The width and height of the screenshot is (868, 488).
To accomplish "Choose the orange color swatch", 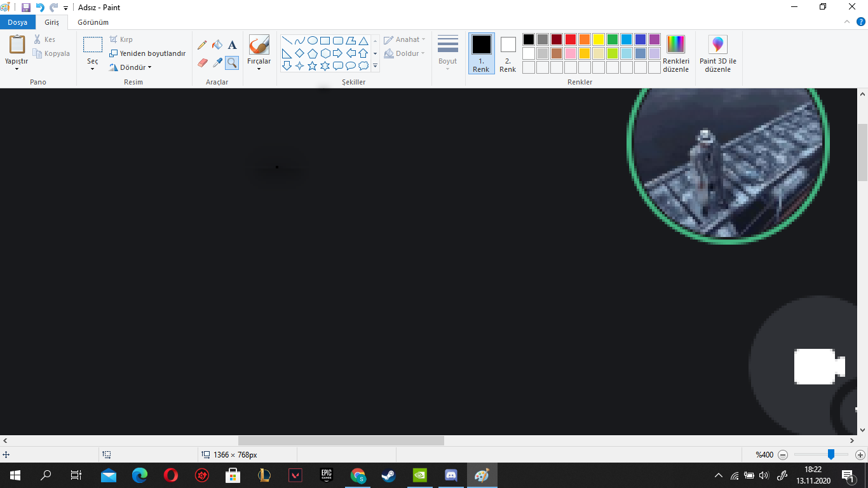I will click(585, 39).
